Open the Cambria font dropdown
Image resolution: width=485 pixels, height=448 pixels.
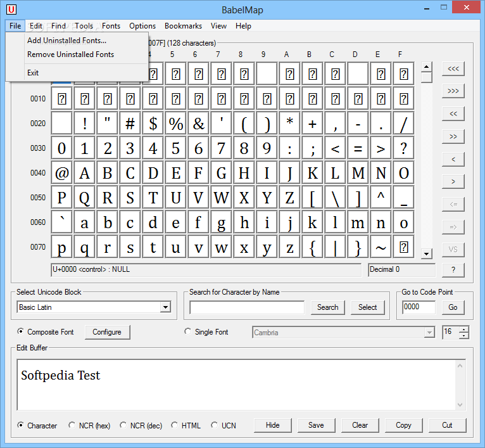tap(429, 333)
